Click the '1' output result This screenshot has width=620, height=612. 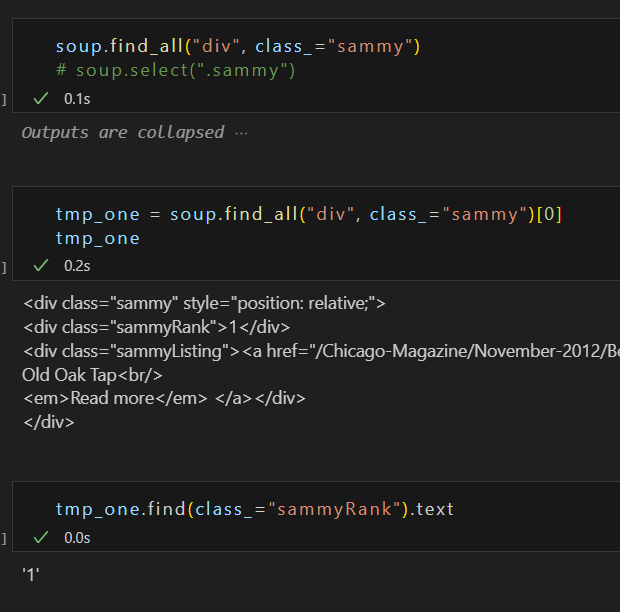pos(31,574)
